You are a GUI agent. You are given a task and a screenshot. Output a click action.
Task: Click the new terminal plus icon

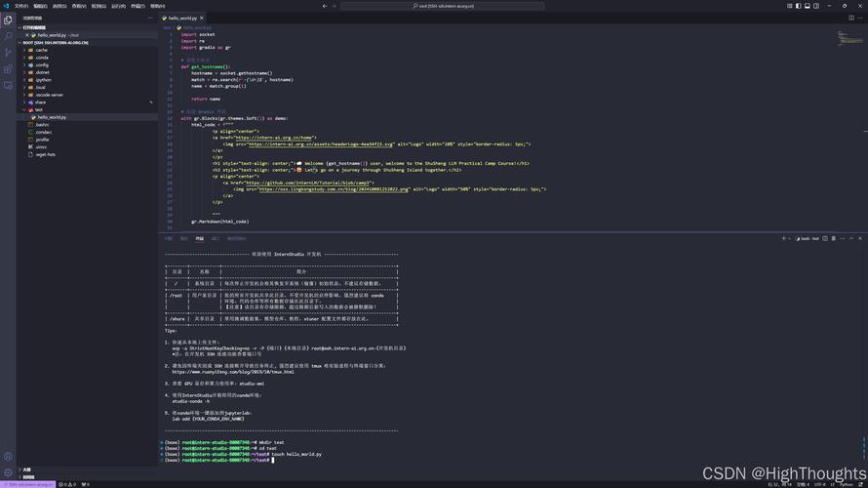coord(783,238)
